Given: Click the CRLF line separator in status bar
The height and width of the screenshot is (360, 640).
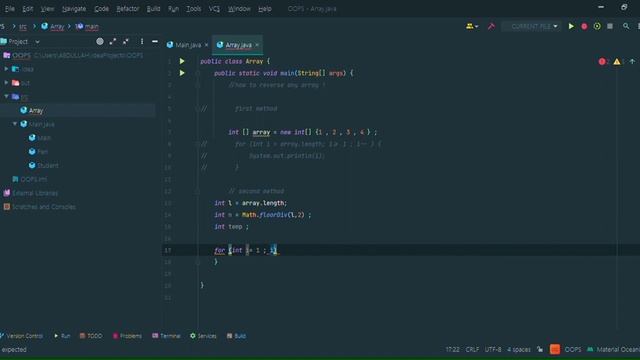Looking at the screenshot, I should pyautogui.click(x=472, y=349).
